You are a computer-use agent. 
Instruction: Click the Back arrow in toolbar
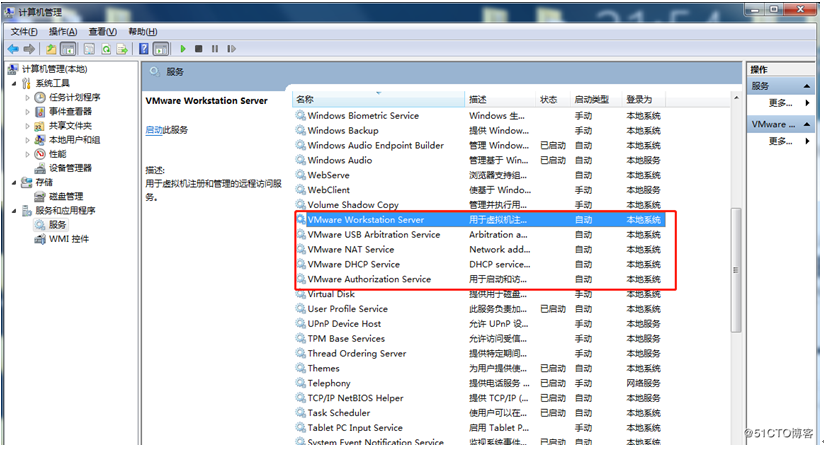coord(13,48)
